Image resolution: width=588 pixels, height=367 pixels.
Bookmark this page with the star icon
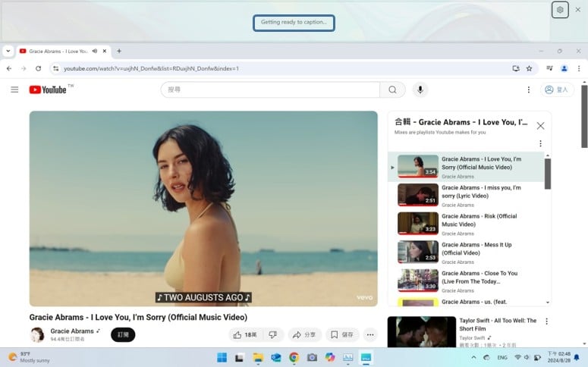pos(529,68)
